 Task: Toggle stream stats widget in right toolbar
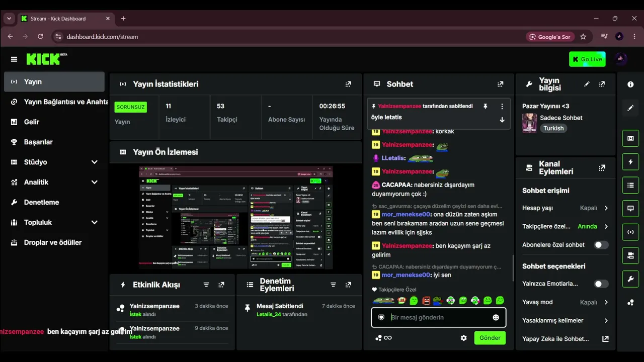(630, 232)
